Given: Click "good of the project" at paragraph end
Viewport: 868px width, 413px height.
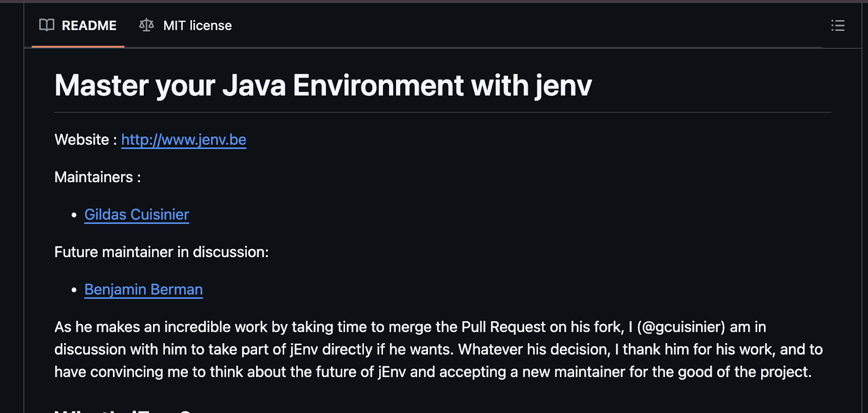Looking at the screenshot, I should coord(743,372).
